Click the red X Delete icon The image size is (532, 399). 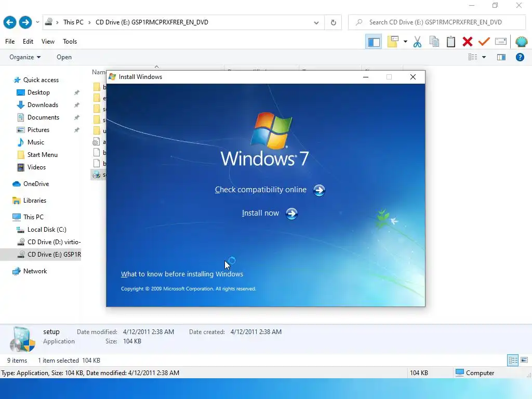pos(468,42)
